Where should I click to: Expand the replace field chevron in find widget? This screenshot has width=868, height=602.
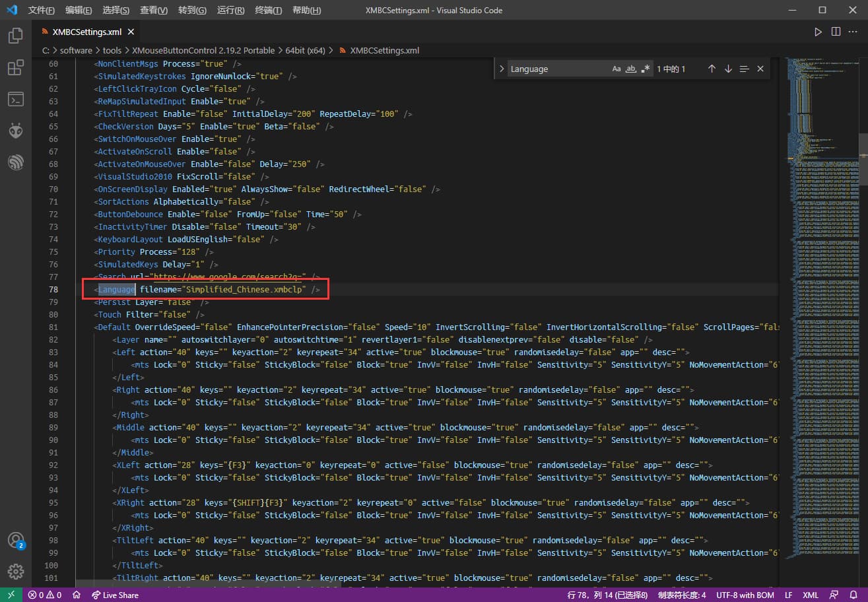(501, 69)
